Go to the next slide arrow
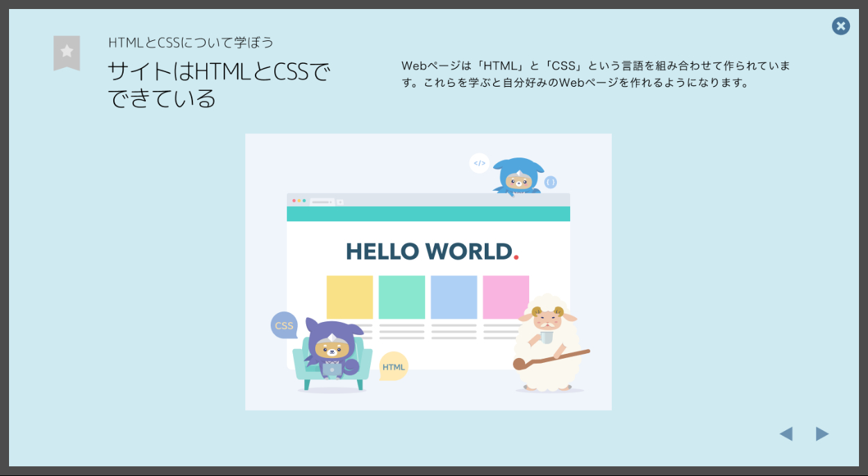The image size is (868, 476). point(822,434)
